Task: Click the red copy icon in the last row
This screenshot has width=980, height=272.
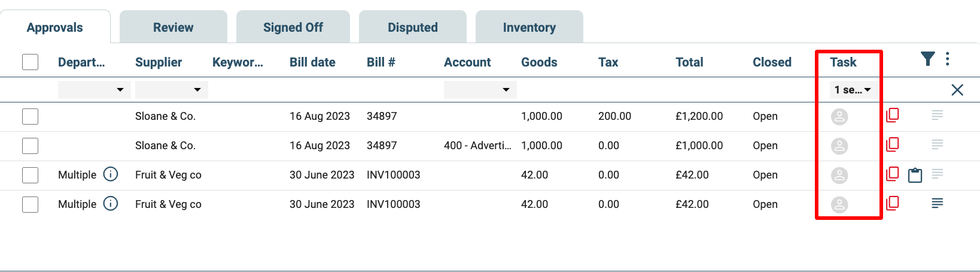Action: click(892, 204)
